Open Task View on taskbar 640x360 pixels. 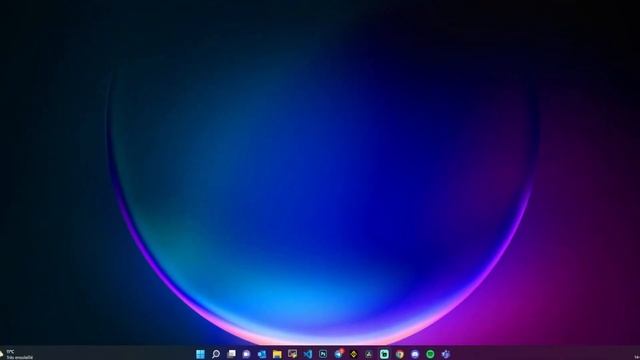tap(231, 354)
